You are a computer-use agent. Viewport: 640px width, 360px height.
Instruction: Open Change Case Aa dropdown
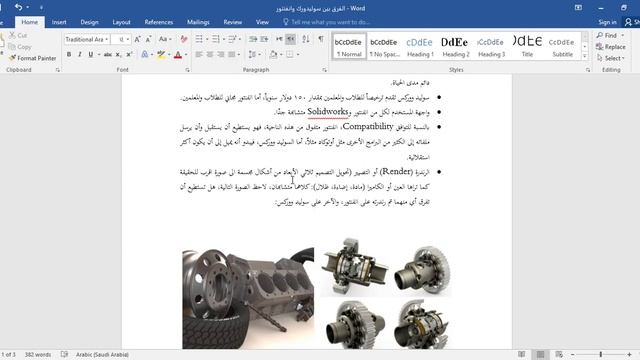click(x=165, y=39)
